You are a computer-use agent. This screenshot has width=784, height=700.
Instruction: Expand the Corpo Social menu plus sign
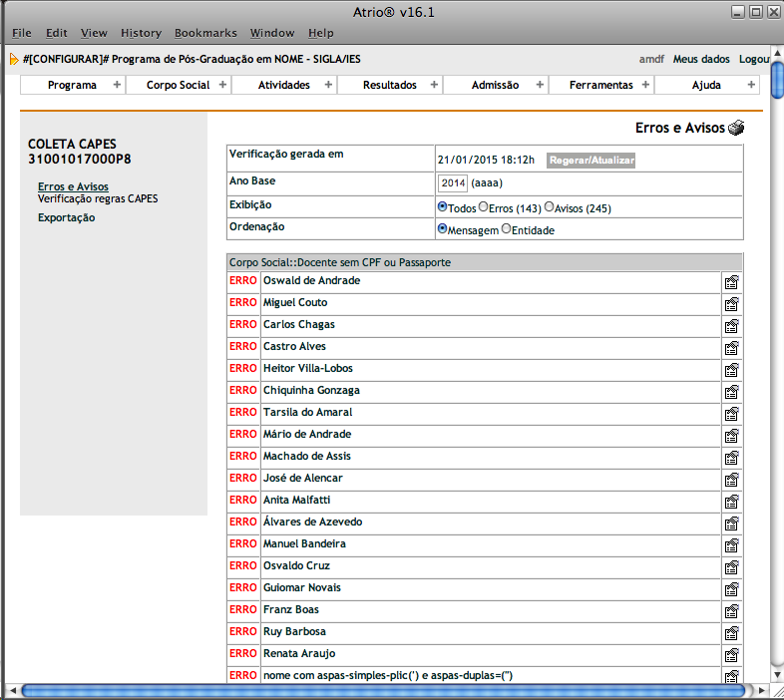(222, 85)
